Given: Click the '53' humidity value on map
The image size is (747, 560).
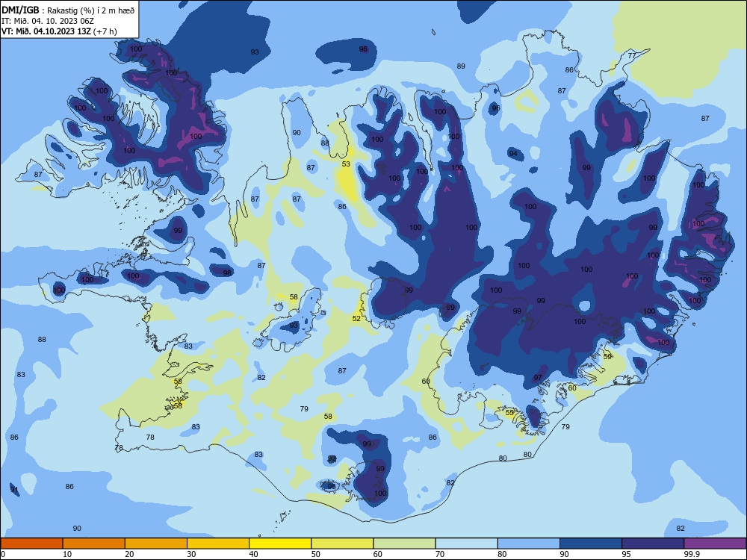Looking at the screenshot, I should pos(346,164).
